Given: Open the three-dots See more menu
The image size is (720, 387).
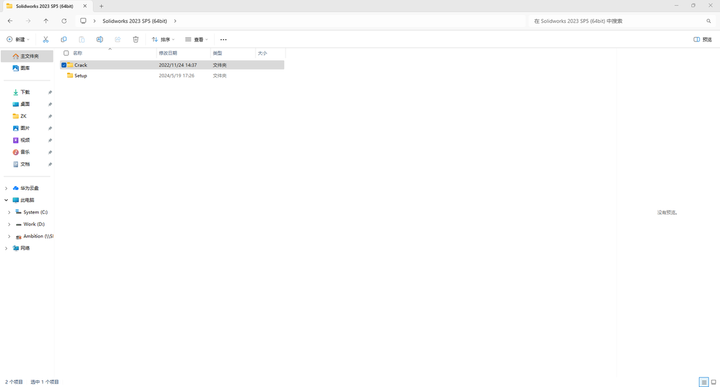Looking at the screenshot, I should pos(224,39).
